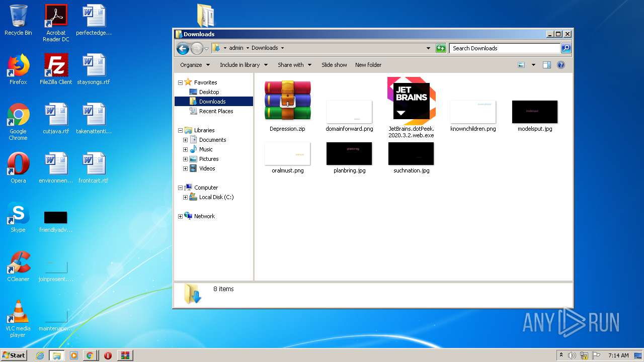Select Desktop under Favorites

click(209, 92)
